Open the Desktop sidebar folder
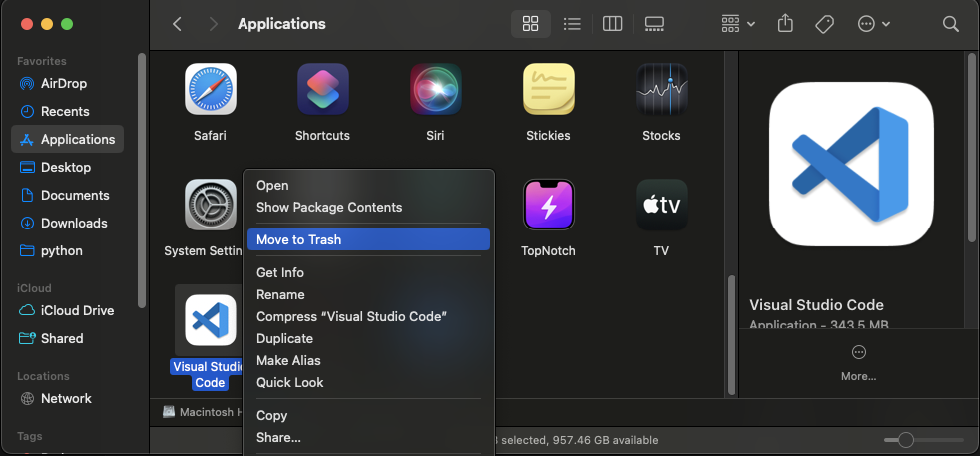Screen dimensions: 980x456 click(x=68, y=167)
